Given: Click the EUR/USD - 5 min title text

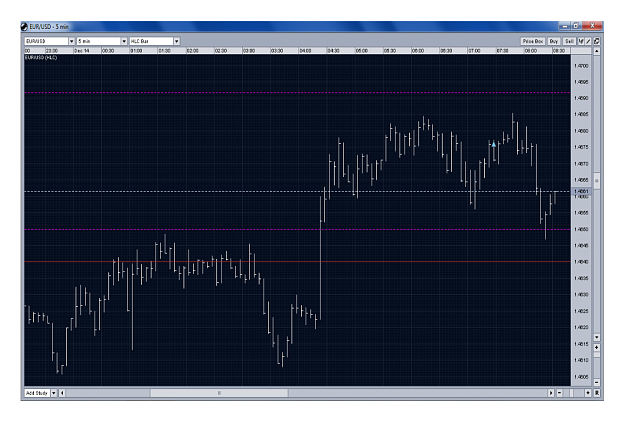Looking at the screenshot, I should [49, 27].
